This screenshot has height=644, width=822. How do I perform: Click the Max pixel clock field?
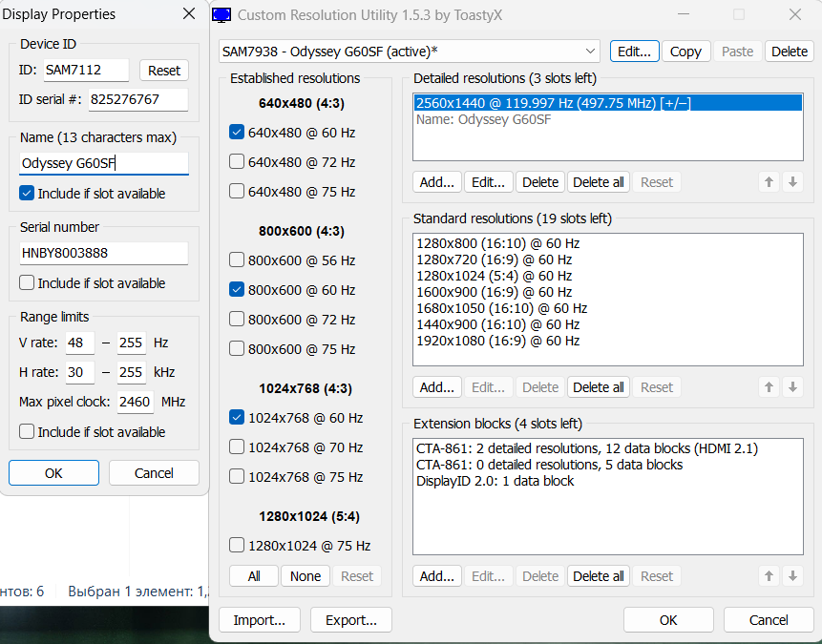click(136, 402)
